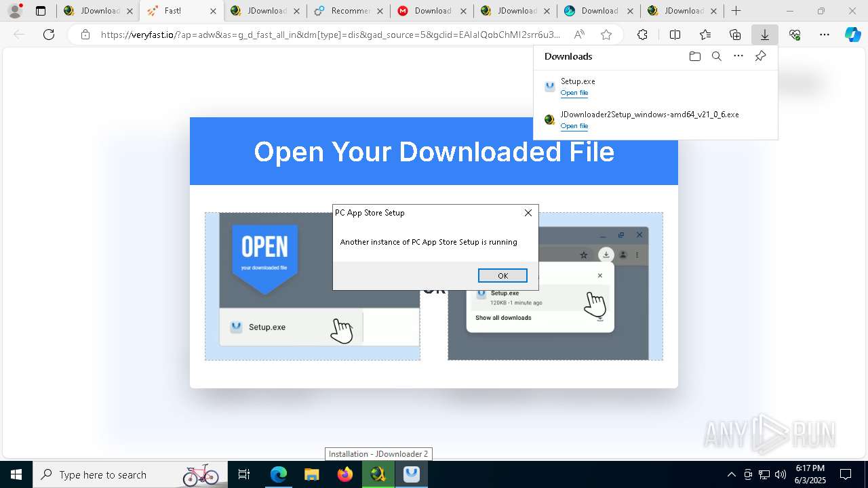Open Task View on taskbar

pyautogui.click(x=244, y=474)
